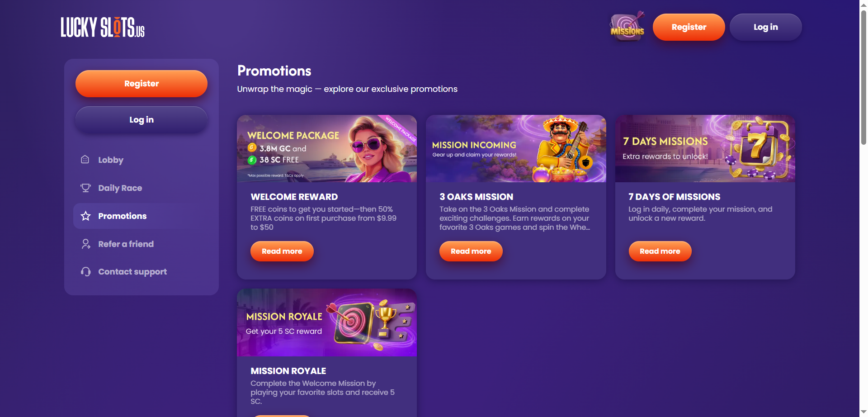Click the Promotions star icon

85,216
